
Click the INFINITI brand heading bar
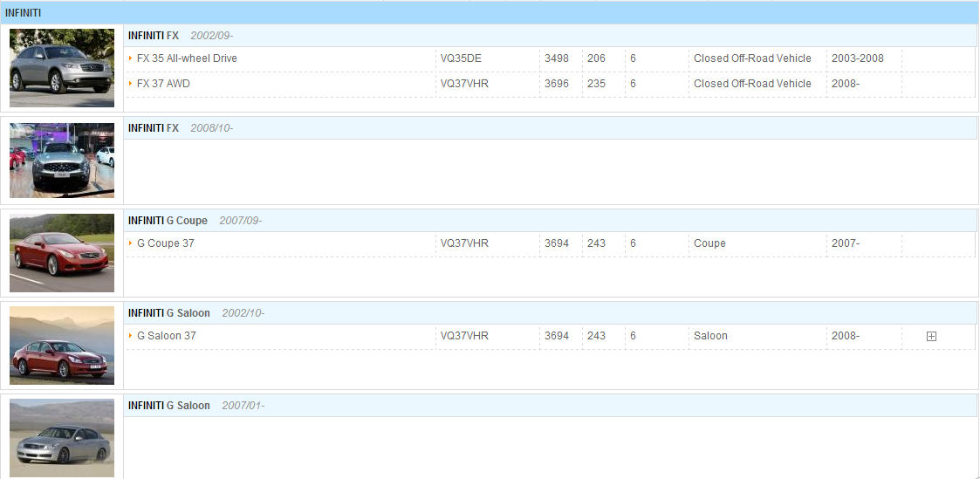490,12
